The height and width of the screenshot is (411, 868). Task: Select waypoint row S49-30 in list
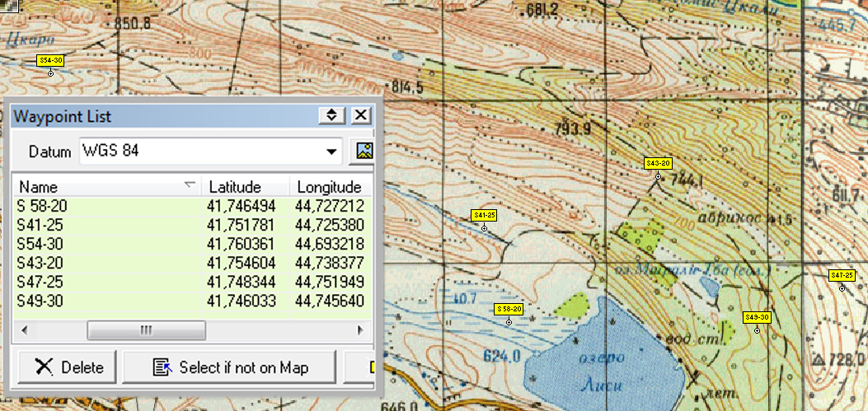point(192,301)
